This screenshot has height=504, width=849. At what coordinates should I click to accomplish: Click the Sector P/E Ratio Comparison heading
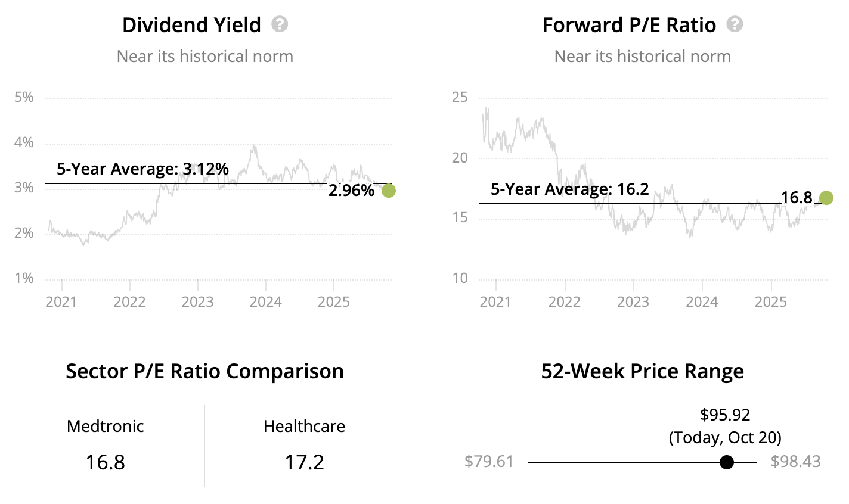[x=204, y=371]
